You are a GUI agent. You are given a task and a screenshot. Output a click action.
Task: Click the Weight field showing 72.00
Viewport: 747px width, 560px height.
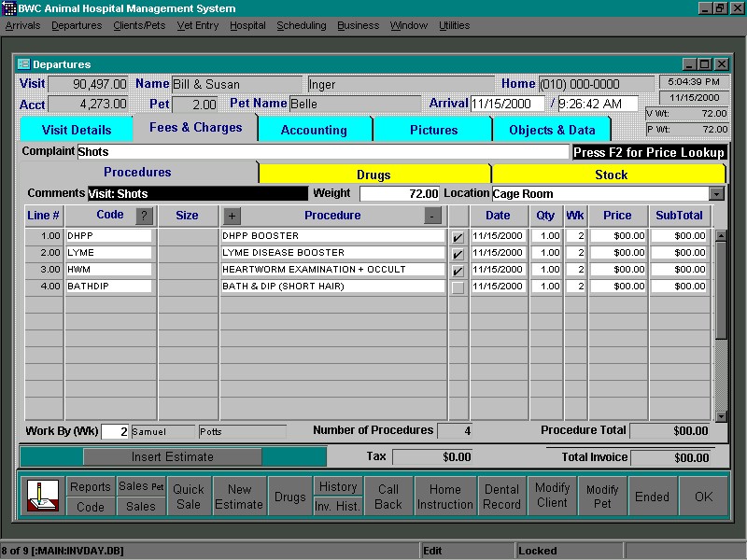[400, 193]
